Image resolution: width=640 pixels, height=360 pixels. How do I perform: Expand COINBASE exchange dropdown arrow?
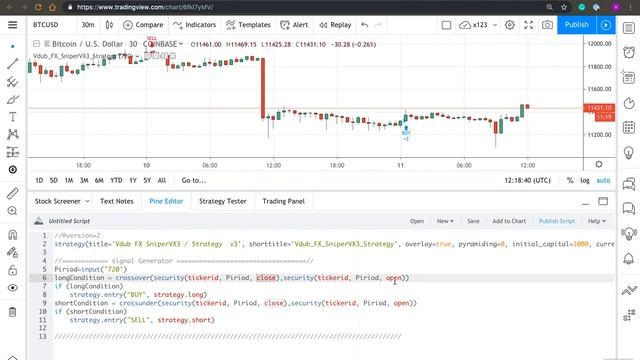pyautogui.click(x=180, y=44)
